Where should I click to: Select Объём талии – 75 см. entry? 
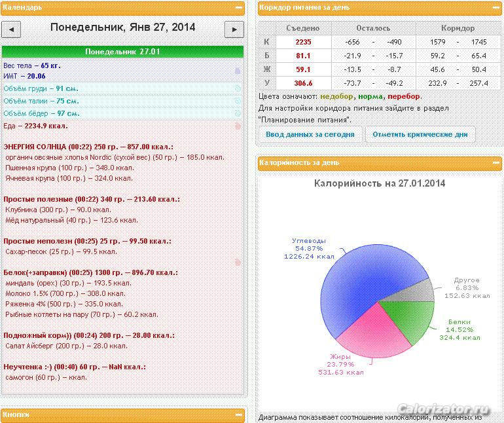(41, 101)
